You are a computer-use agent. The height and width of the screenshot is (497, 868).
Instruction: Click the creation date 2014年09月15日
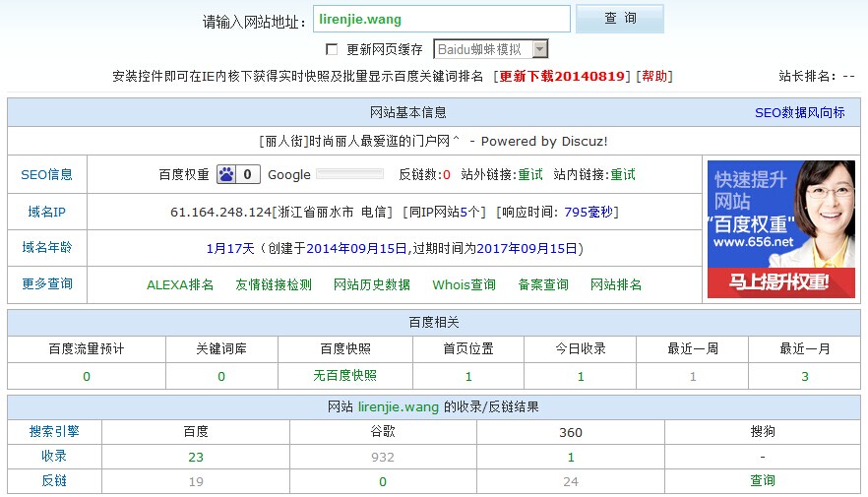click(x=356, y=248)
